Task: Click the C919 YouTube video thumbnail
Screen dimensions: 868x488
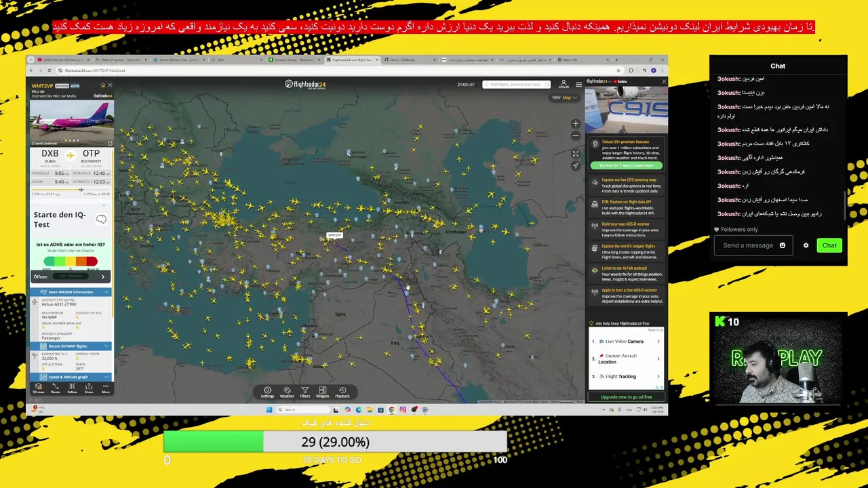Action: 627,109
